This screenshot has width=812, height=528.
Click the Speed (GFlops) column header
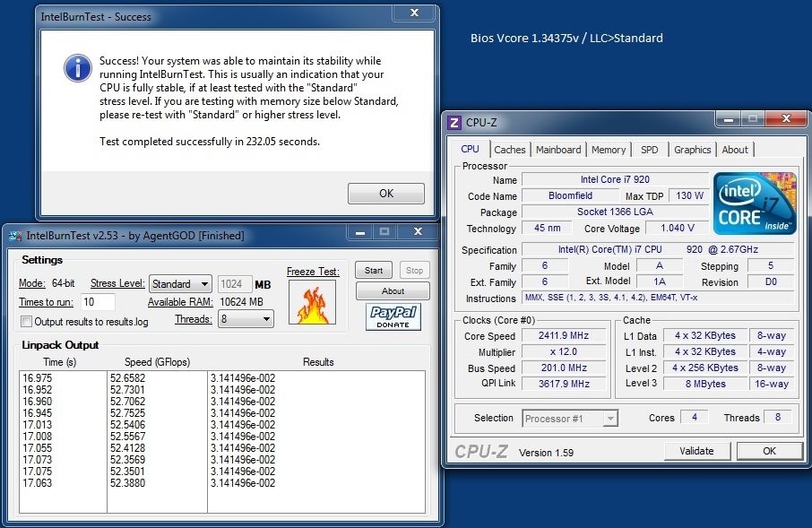157,362
